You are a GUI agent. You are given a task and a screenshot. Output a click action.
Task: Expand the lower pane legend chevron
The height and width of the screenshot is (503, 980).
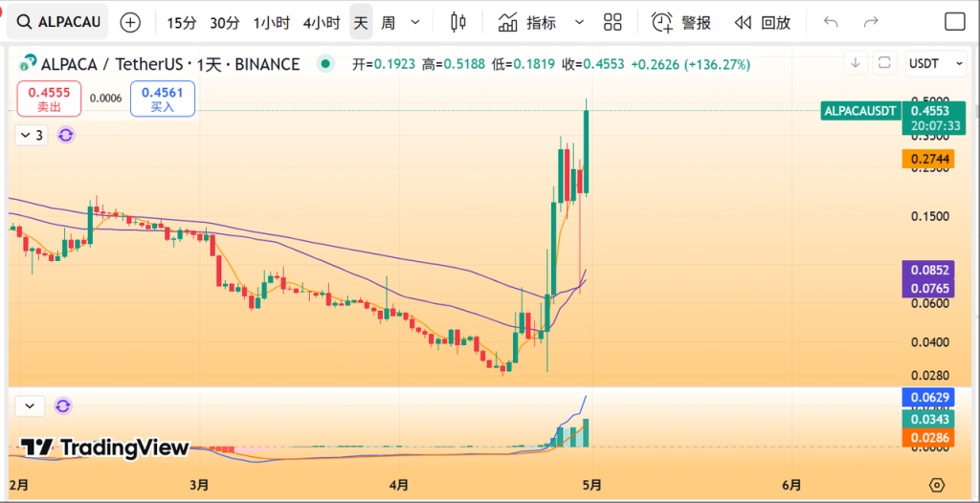point(30,405)
